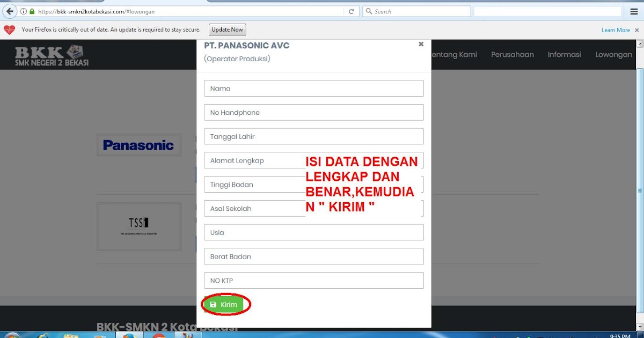Screen dimensions: 644x338
Task: Click the browser URL address field
Action: (188, 11)
